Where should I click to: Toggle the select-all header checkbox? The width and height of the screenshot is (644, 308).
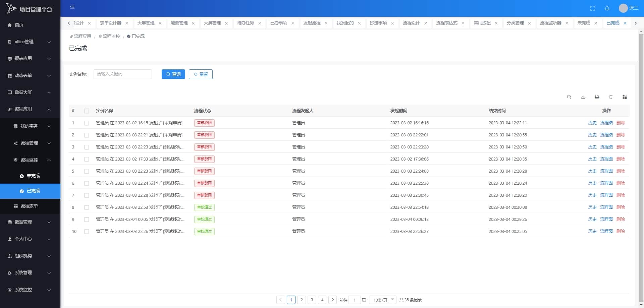pyautogui.click(x=87, y=111)
